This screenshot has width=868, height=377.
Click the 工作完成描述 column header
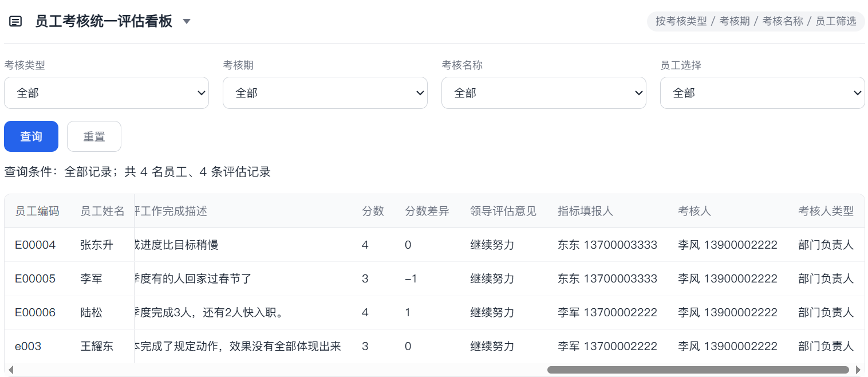[x=171, y=211]
